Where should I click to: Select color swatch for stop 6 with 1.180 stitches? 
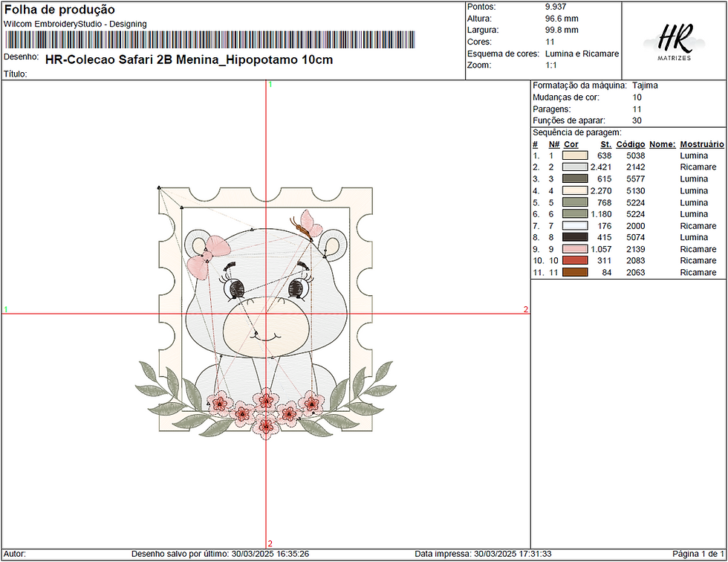(x=575, y=214)
